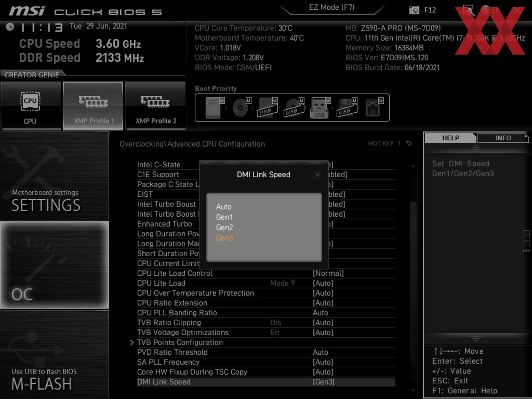Open CPU Lite Load [Auto] value

[323, 283]
